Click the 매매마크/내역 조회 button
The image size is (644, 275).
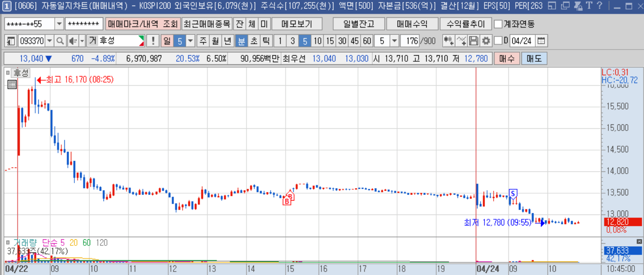143,24
